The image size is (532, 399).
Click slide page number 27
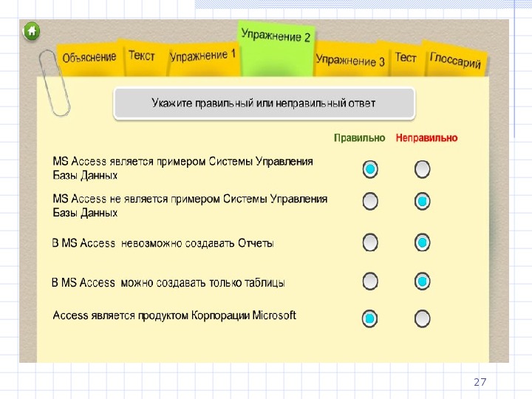480,382
